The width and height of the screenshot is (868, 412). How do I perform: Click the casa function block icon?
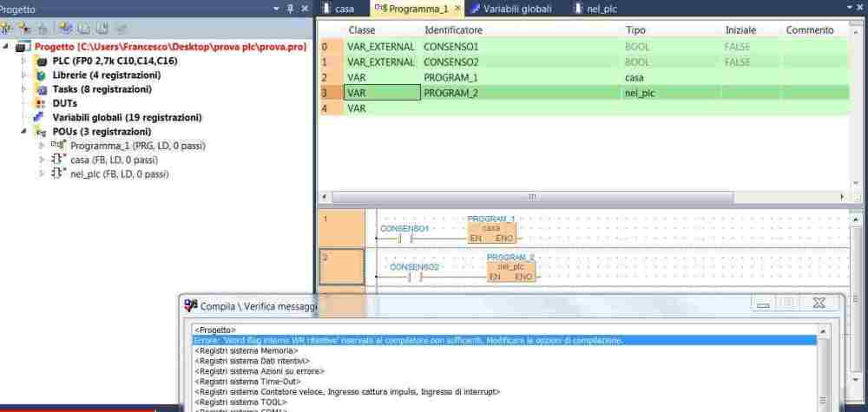coord(59,160)
